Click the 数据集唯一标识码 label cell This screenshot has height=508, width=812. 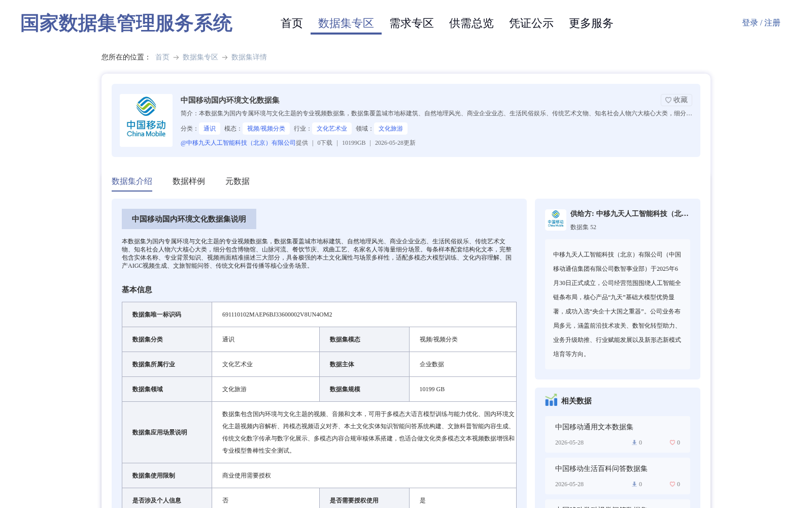coord(167,314)
